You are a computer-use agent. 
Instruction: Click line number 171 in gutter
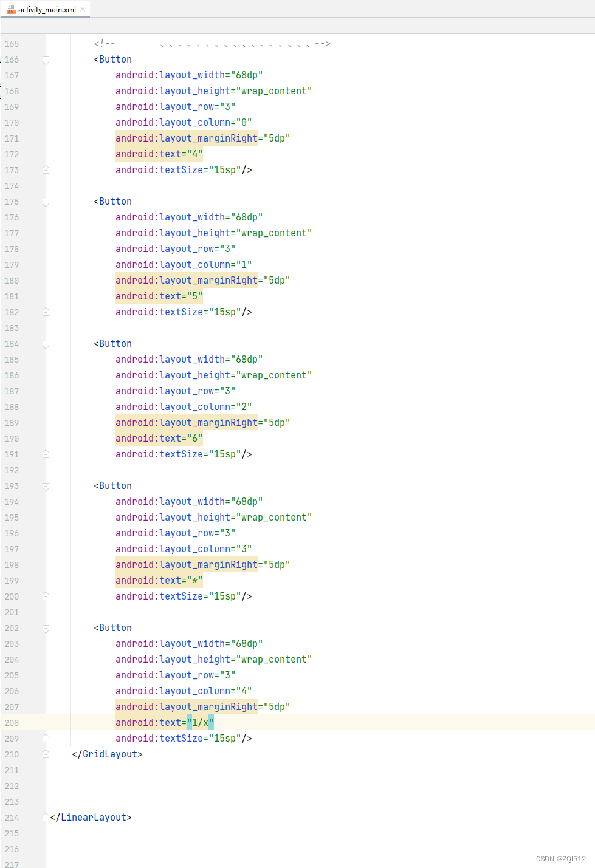(12, 138)
